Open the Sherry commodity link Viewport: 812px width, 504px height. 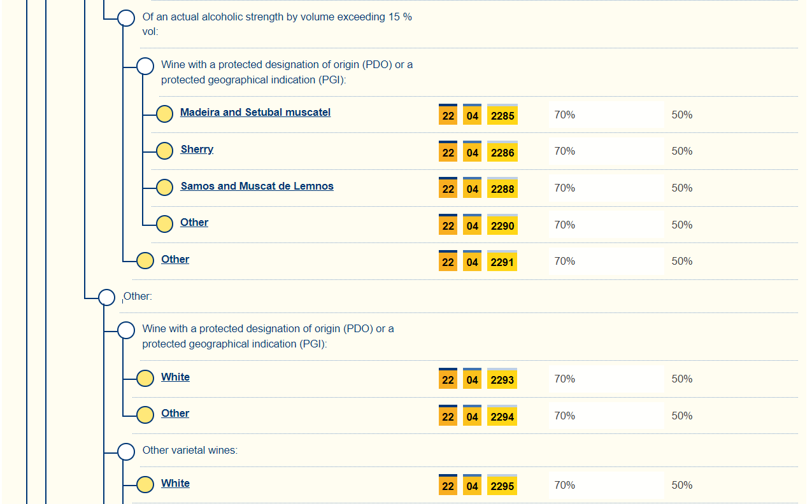coord(197,150)
